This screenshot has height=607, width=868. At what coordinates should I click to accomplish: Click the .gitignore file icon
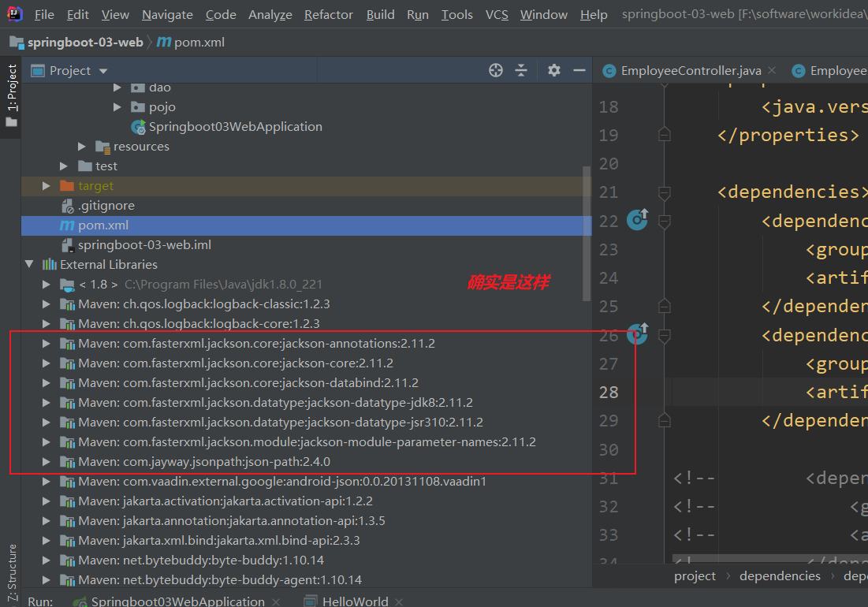[x=67, y=206]
